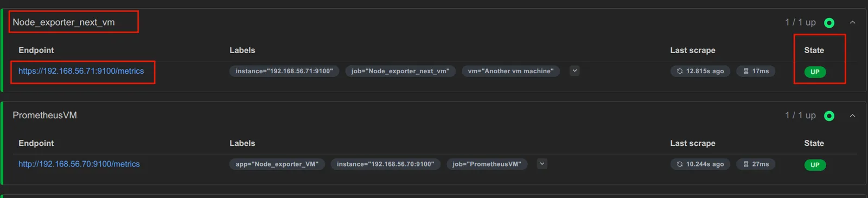The height and width of the screenshot is (198, 868).
Task: Click the hourglass icon in 27ms badge
Action: [746, 164]
